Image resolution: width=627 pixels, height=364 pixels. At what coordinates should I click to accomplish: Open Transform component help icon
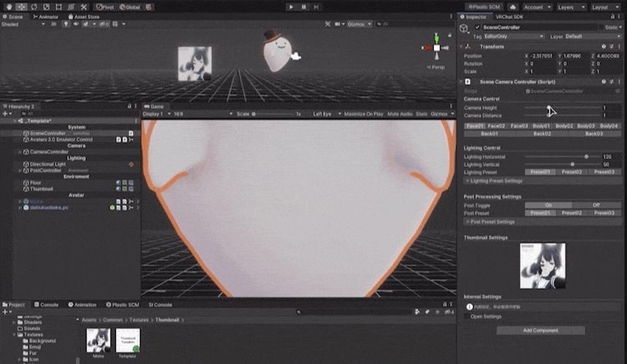(604, 47)
